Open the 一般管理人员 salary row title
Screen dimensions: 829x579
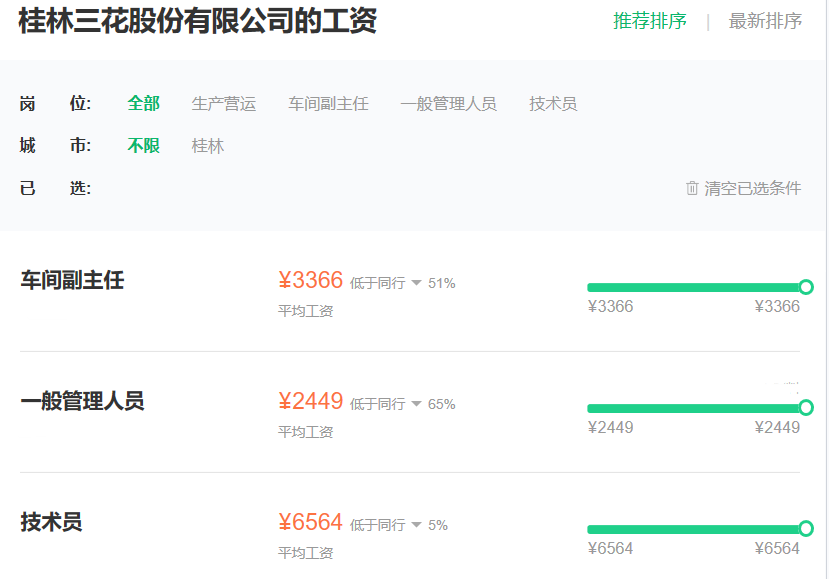82,401
